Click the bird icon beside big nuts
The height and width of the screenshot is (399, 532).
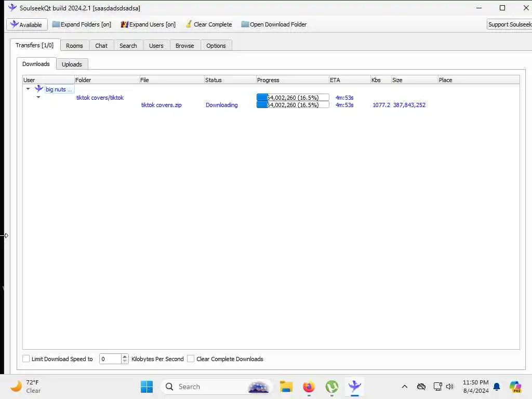(x=38, y=89)
